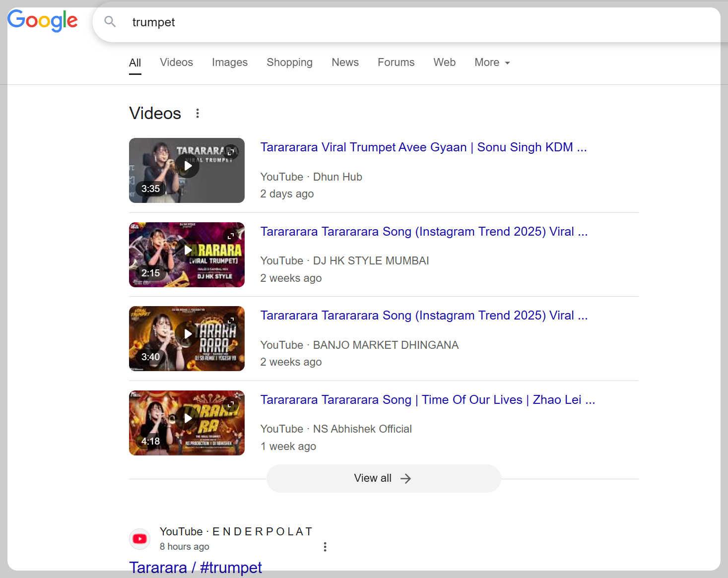Click the YouTube · DJ HK STYLE MUMBAI text
Image resolution: width=728 pixels, height=578 pixels.
[x=344, y=261]
